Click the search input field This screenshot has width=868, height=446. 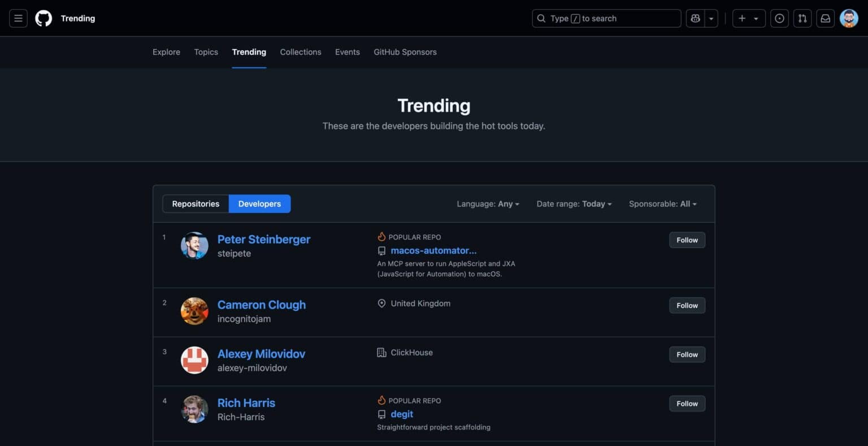click(x=606, y=18)
